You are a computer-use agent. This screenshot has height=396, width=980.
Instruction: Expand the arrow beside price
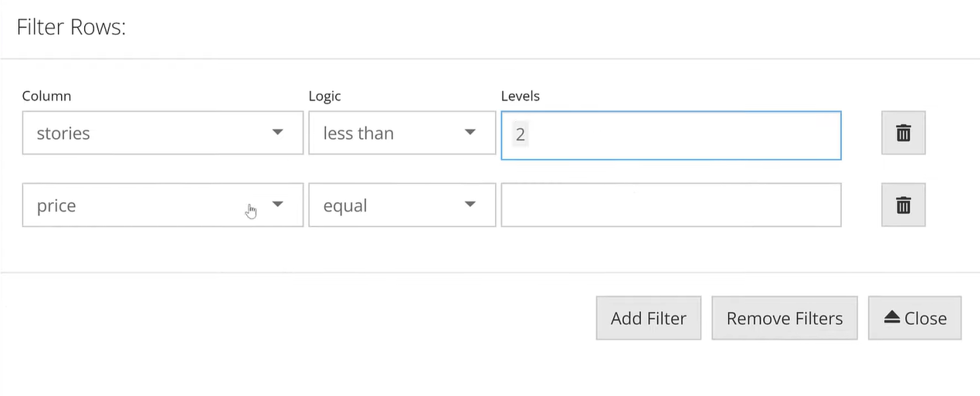278,205
